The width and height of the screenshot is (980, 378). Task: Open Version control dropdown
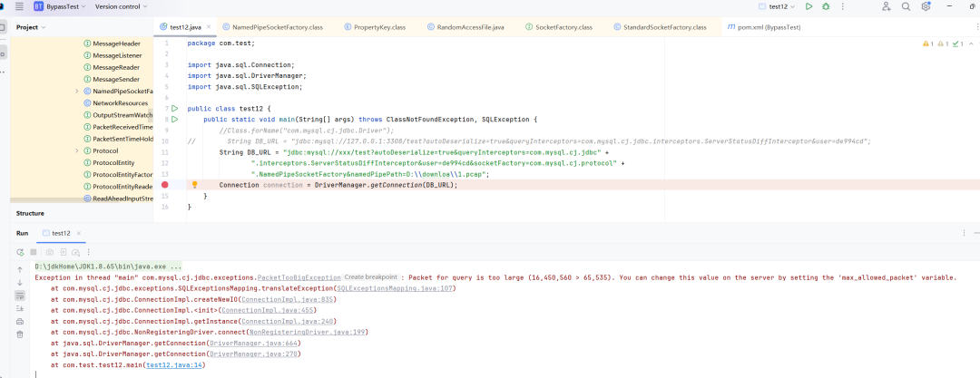coord(121,6)
